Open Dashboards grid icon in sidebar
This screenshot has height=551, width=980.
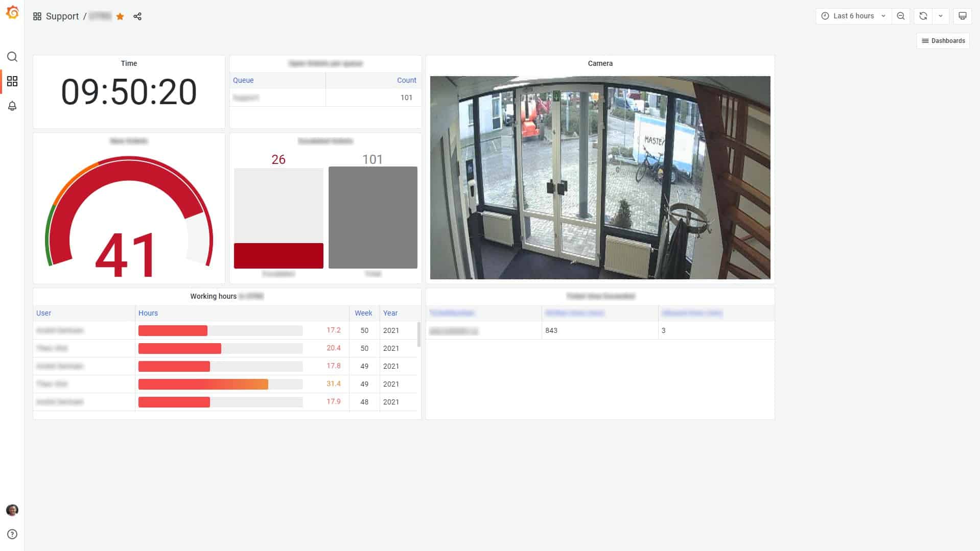coord(12,81)
